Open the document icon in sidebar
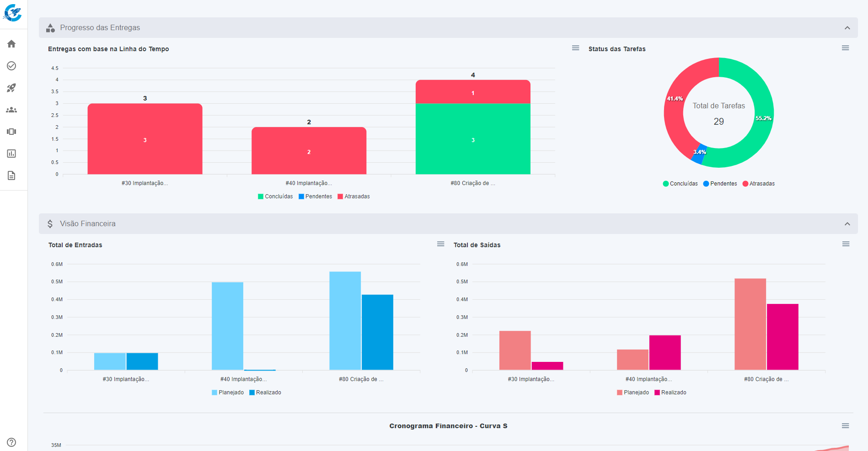Viewport: 868px width, 451px height. tap(11, 175)
